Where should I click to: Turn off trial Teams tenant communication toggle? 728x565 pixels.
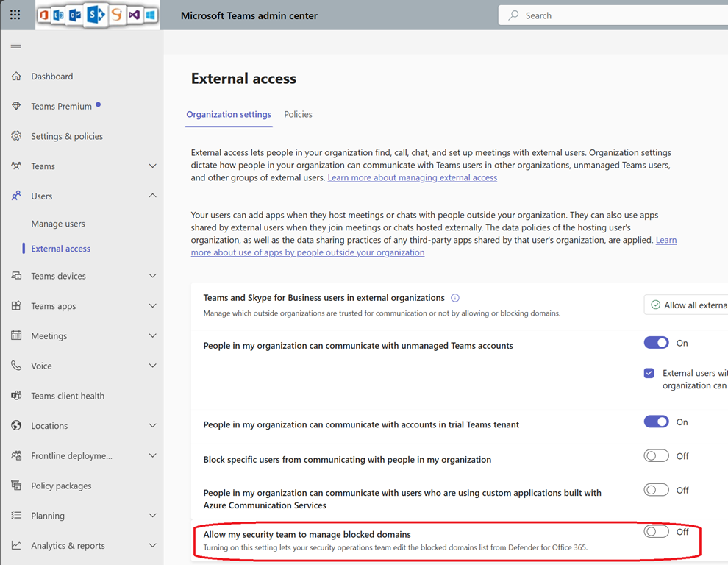[656, 422]
